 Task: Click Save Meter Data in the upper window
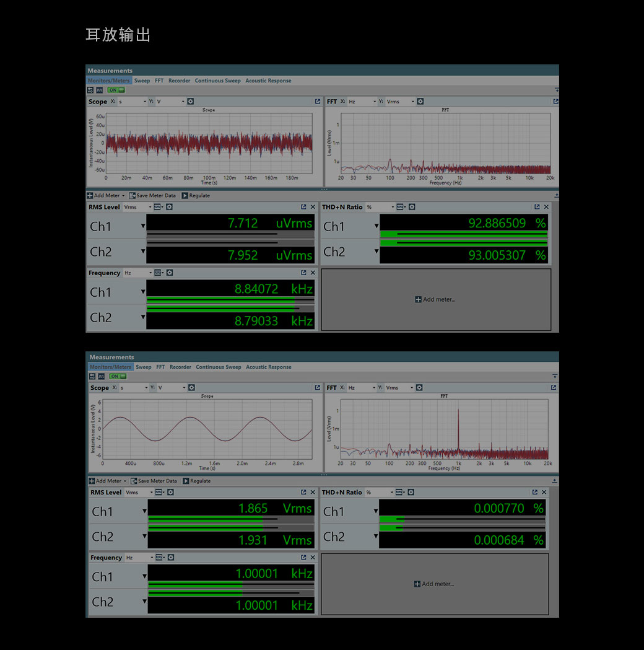coord(152,195)
